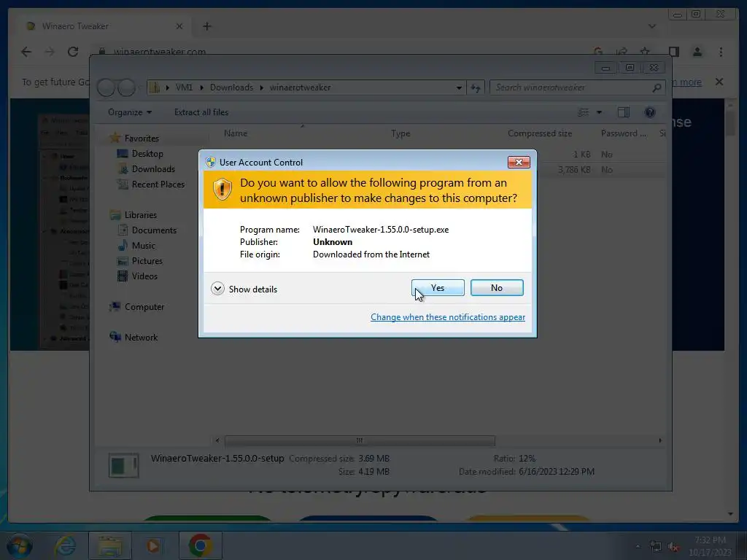Click the refresh icon beside Explorer address bar
This screenshot has height=560, width=747.
pos(476,87)
